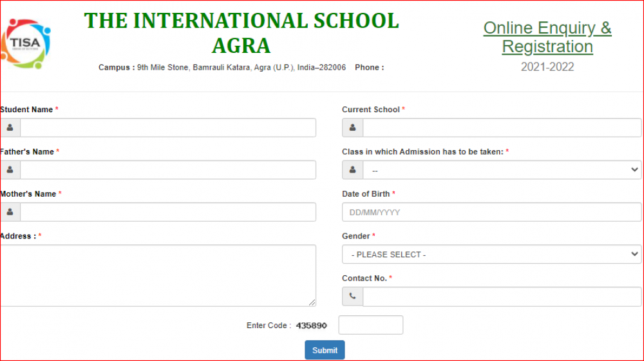
Task: Click phone icon beside Contact No. field
Action: pos(352,297)
